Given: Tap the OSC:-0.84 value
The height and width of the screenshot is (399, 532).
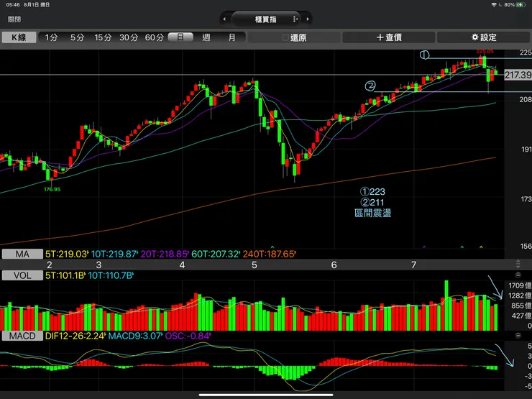Looking at the screenshot, I should [188, 336].
